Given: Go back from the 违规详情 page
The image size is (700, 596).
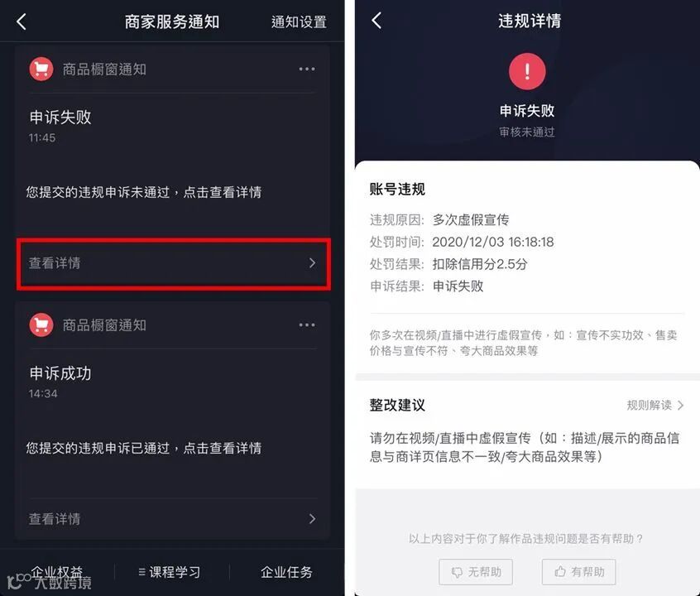Looking at the screenshot, I should [x=376, y=21].
